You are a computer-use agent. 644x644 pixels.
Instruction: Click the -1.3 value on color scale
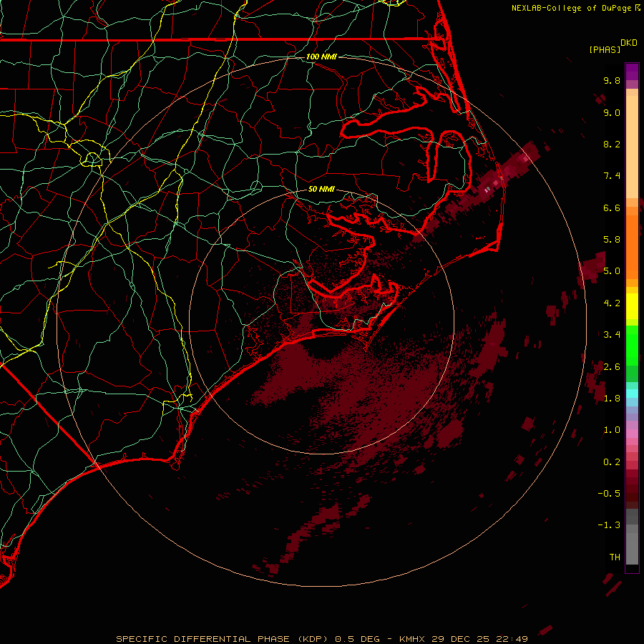tap(609, 525)
